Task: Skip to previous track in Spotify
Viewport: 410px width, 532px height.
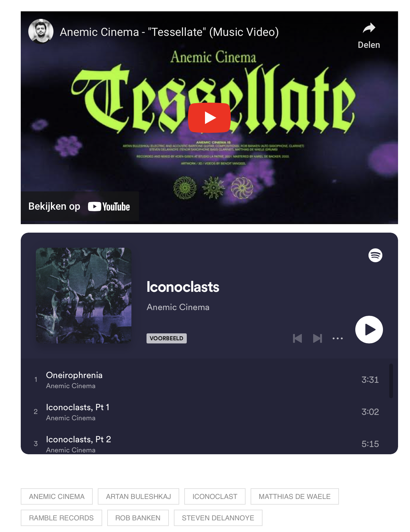Action: coord(297,338)
